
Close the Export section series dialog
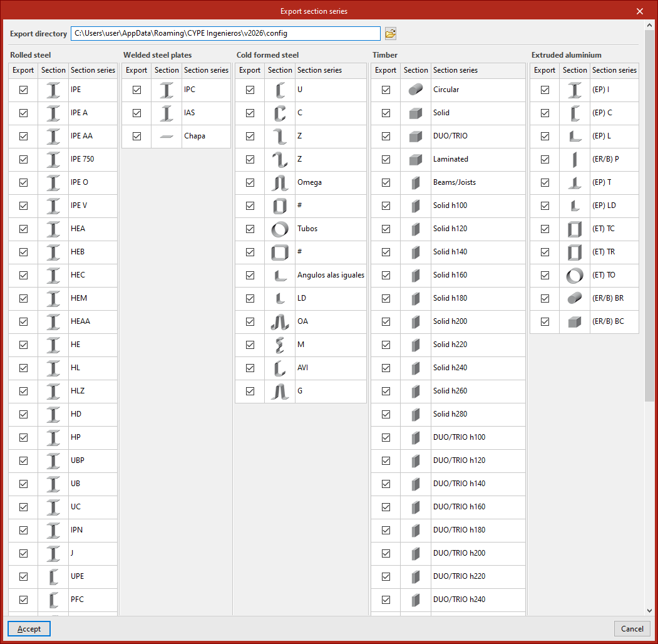pos(640,11)
